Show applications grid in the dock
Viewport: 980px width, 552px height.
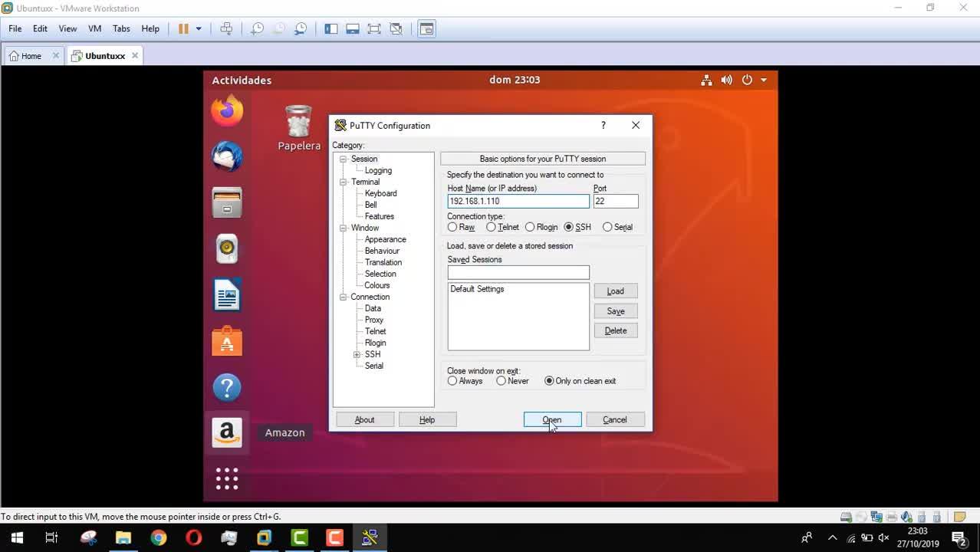(x=227, y=479)
